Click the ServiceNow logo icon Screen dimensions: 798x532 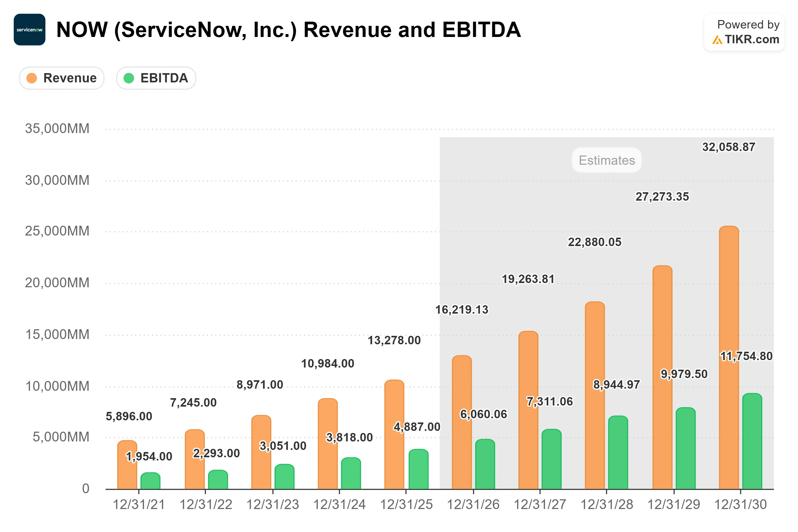coord(30,30)
